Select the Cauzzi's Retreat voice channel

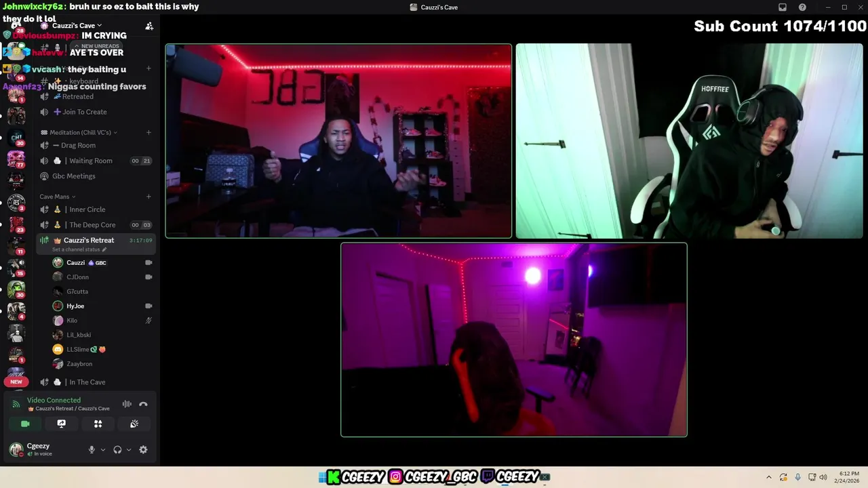coord(96,241)
